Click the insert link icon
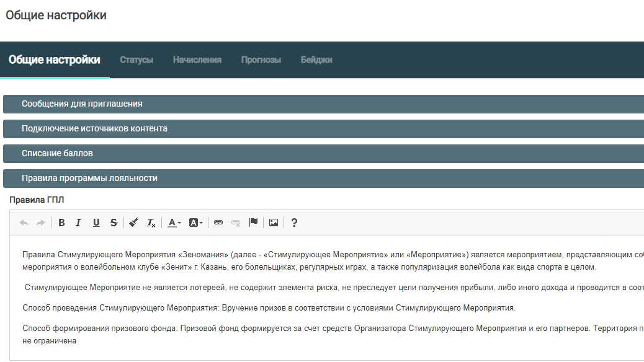The width and height of the screenshot is (644, 362). tap(218, 223)
